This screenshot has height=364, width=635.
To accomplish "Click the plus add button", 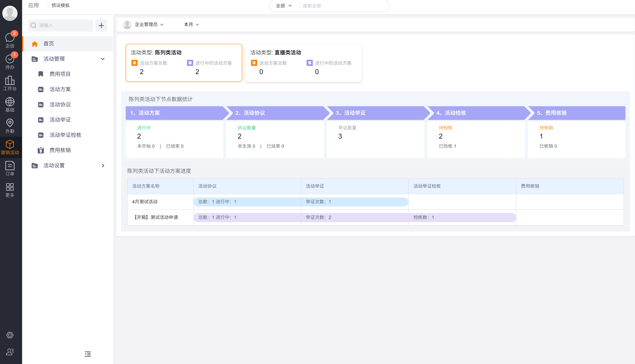I will [x=101, y=25].
